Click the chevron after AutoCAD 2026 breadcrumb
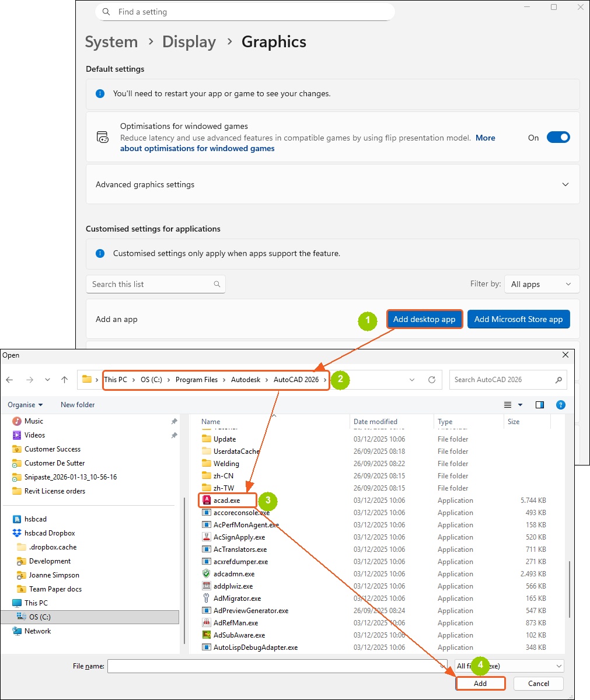590x700 pixels. (326, 380)
